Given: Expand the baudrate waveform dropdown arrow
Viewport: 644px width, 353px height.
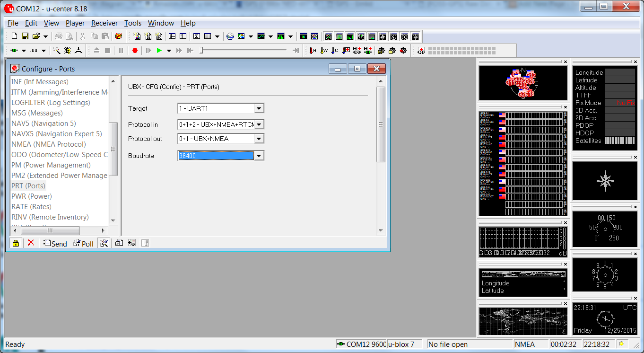Looking at the screenshot, I should (x=44, y=50).
